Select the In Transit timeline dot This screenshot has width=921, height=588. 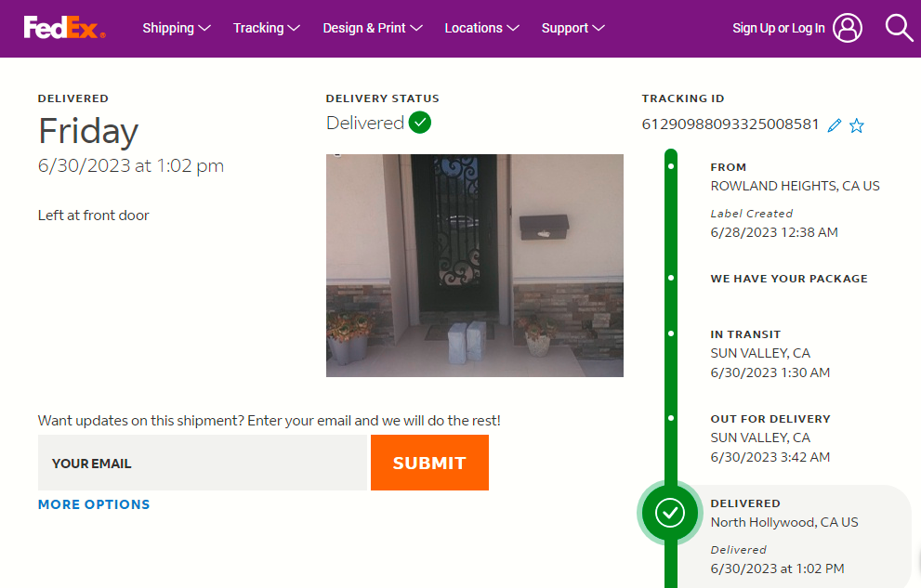point(671,333)
